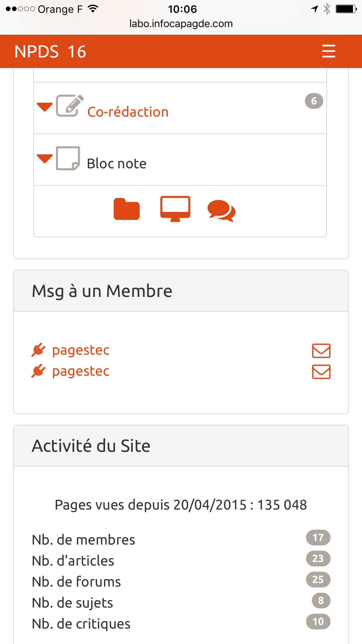The image size is (362, 644).
Task: Open the first pagestec member link
Action: pos(81,350)
